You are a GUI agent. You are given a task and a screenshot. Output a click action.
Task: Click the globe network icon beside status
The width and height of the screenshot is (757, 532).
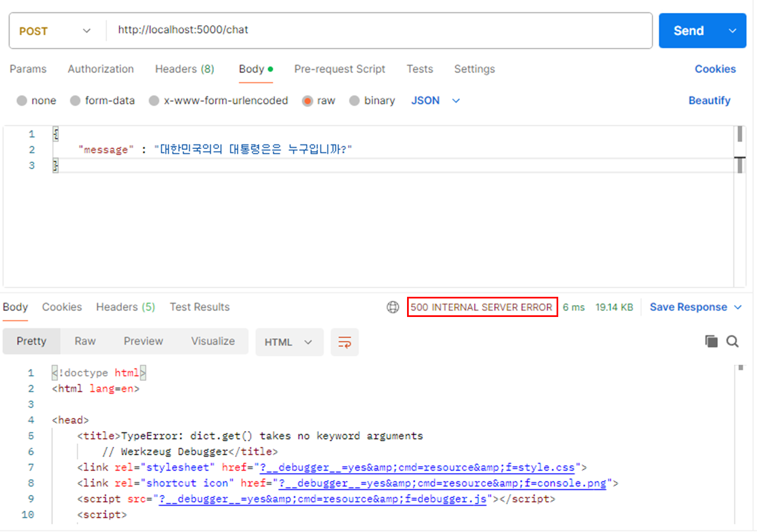point(393,307)
